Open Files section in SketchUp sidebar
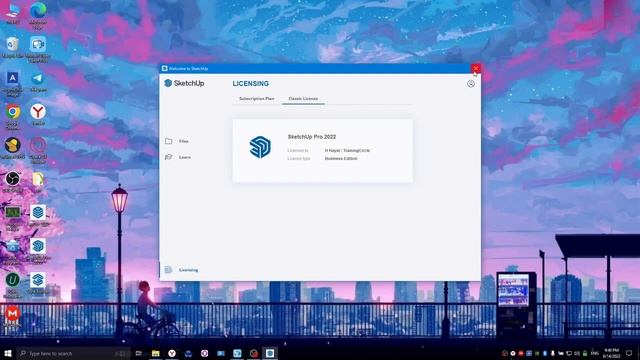The image size is (640, 360). click(177, 141)
